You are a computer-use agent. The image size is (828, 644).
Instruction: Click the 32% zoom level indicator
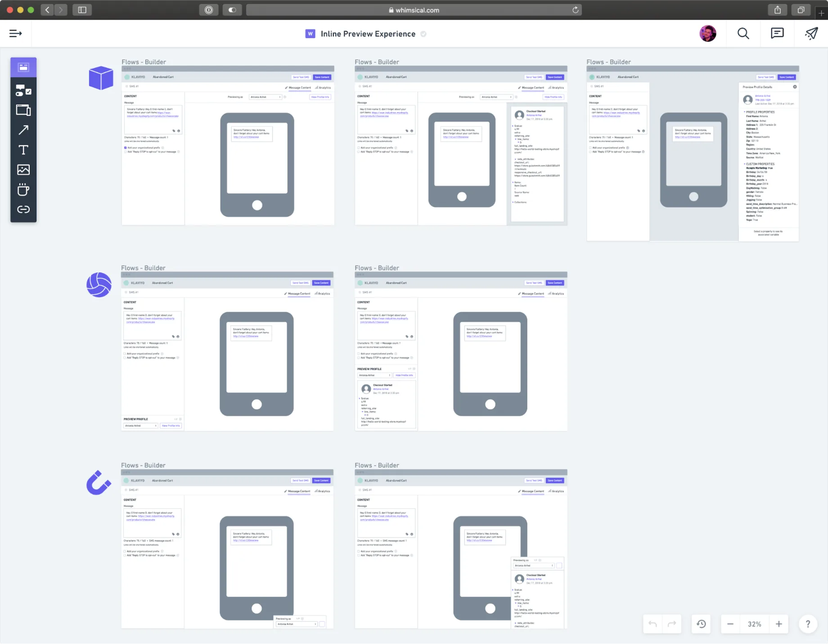click(755, 624)
